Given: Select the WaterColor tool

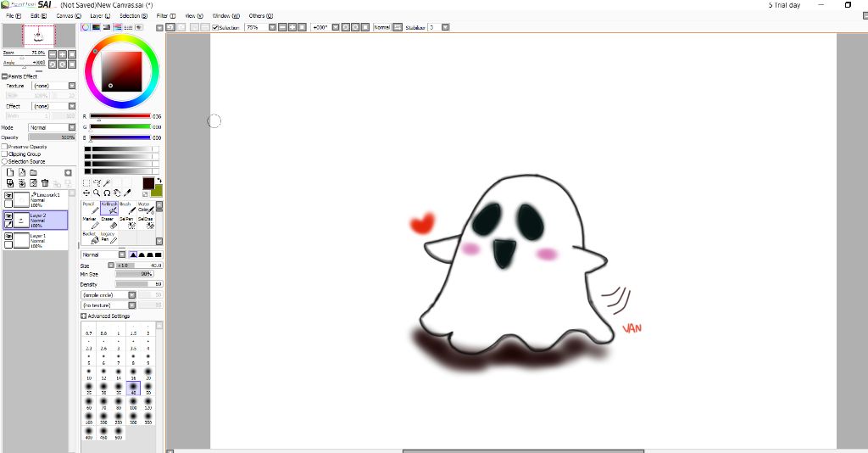Looking at the screenshot, I should click(x=146, y=208).
